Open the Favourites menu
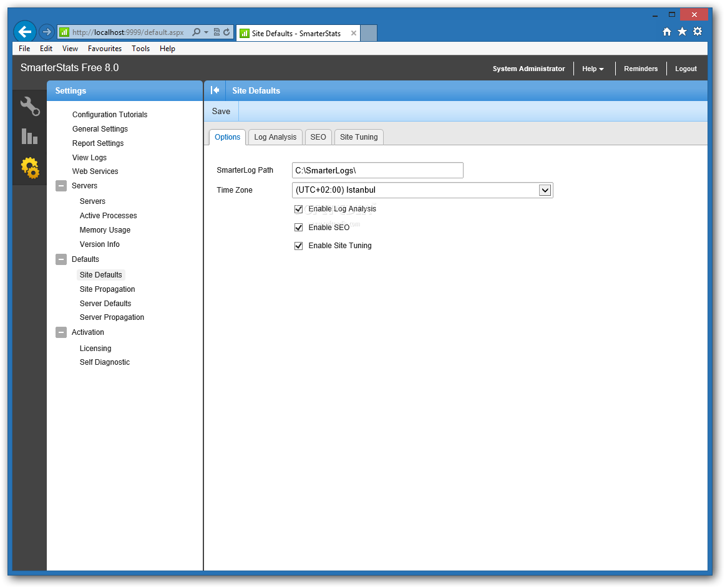The image size is (725, 588). 104,49
